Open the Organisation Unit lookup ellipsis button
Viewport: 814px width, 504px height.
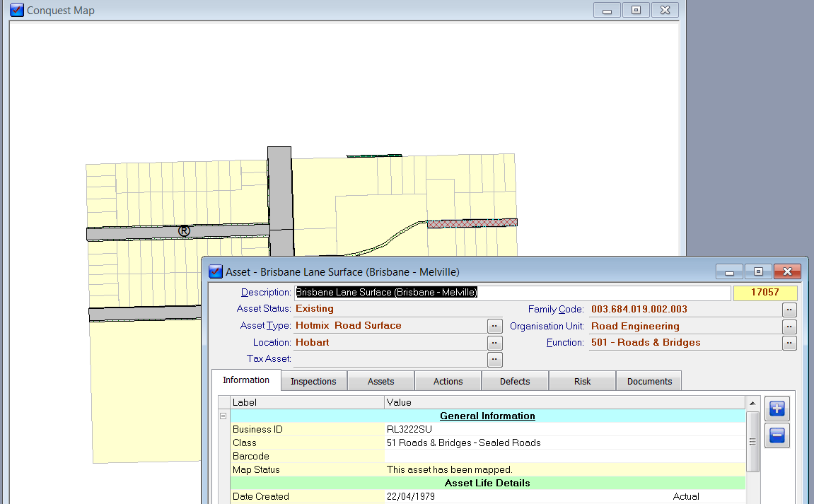789,327
